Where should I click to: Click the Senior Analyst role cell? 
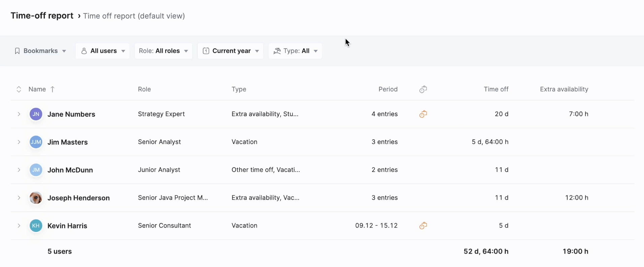[159, 142]
